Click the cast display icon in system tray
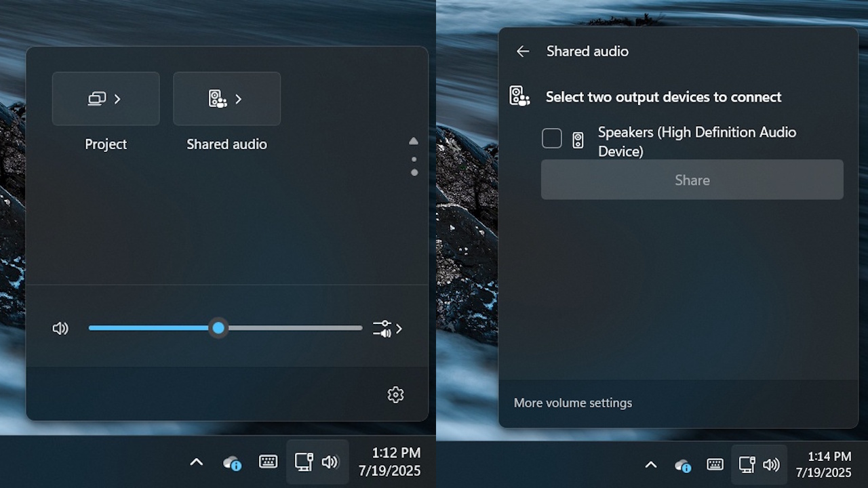 [x=303, y=462]
